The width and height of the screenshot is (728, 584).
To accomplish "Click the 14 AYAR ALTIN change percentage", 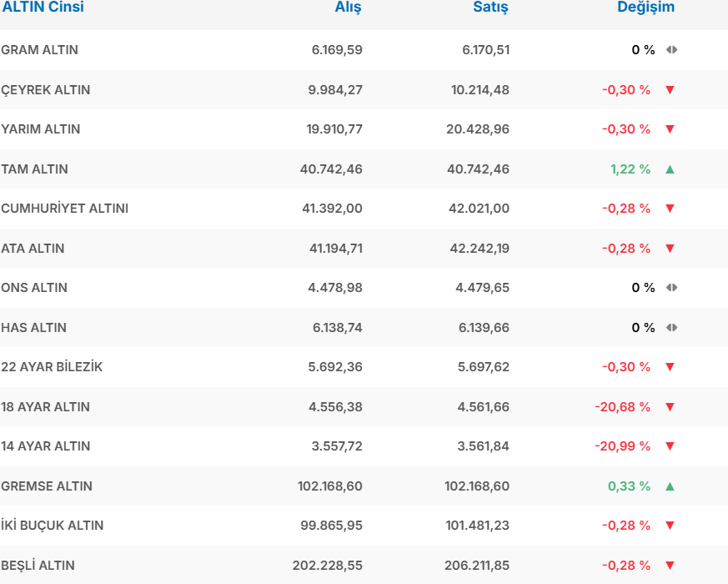I will point(622,446).
